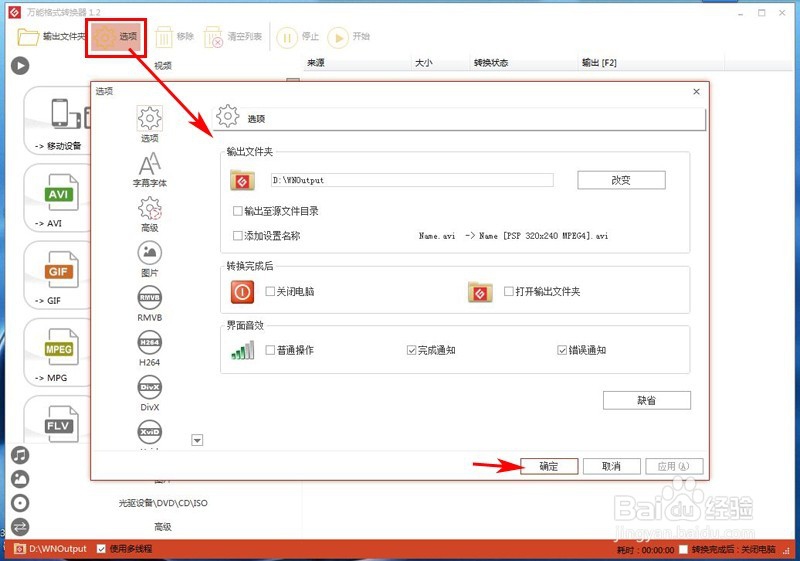Viewport: 800px width, 561px height.
Task: Click the 改变 button
Action: tap(621, 180)
